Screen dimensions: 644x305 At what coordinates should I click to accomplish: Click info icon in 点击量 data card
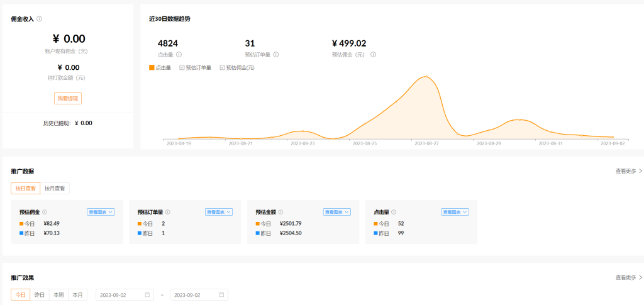394,212
